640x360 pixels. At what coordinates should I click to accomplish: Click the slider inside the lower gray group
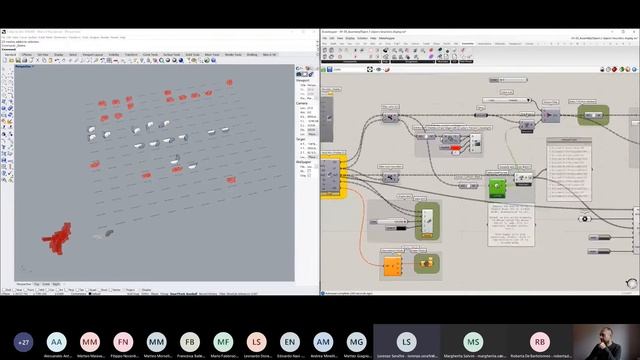pyautogui.click(x=389, y=222)
